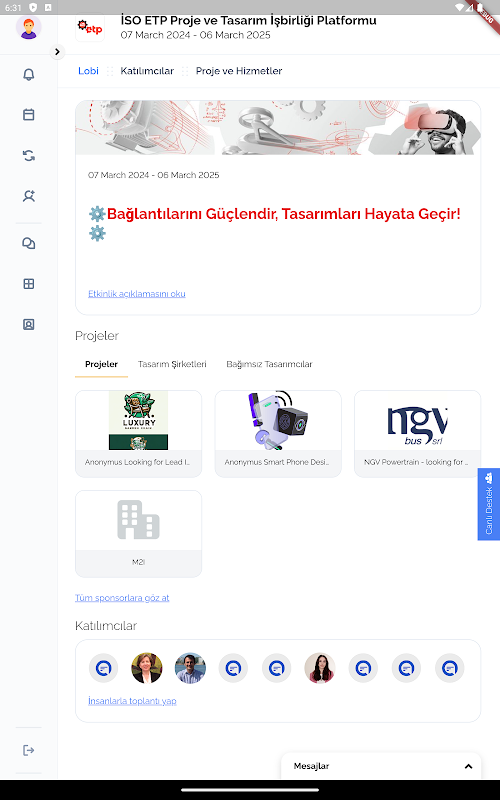Expand the Mesajlar panel chevron

pyautogui.click(x=468, y=766)
